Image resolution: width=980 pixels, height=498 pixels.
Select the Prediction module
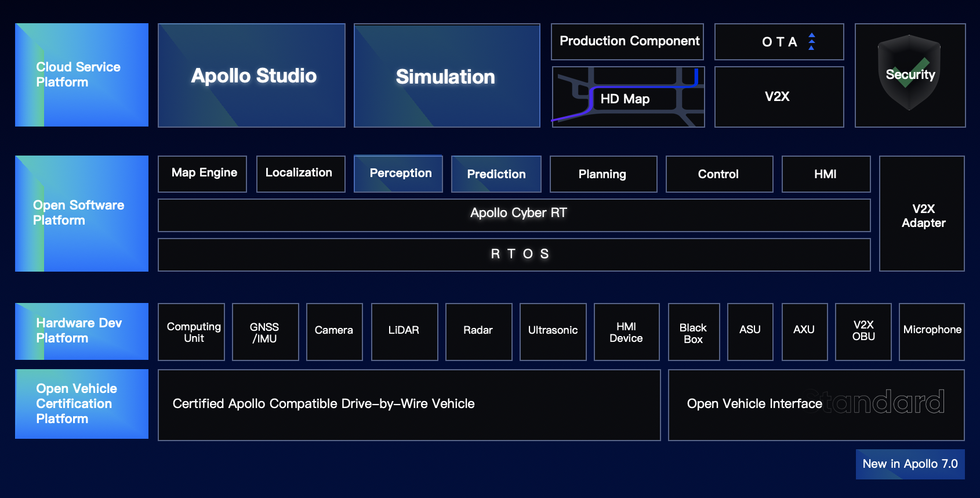[x=496, y=174]
